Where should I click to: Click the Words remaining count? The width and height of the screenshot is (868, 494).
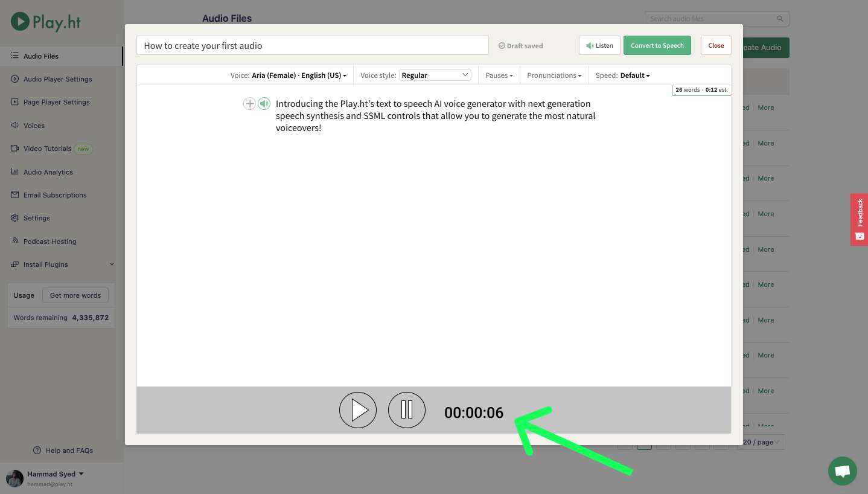pyautogui.click(x=90, y=318)
